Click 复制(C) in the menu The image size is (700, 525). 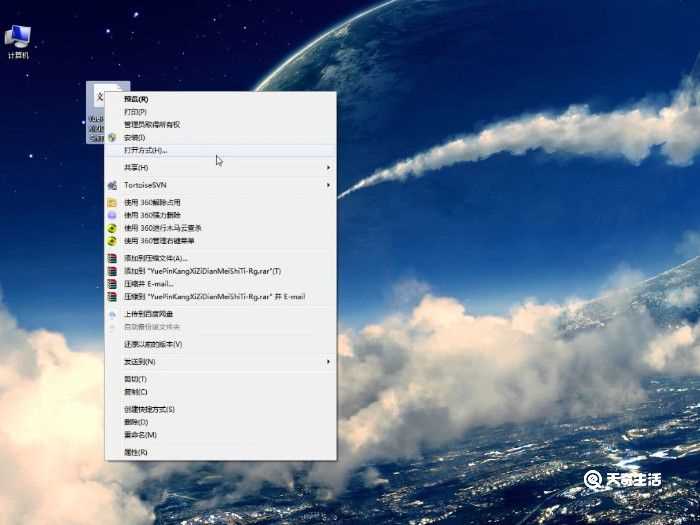coord(221,392)
